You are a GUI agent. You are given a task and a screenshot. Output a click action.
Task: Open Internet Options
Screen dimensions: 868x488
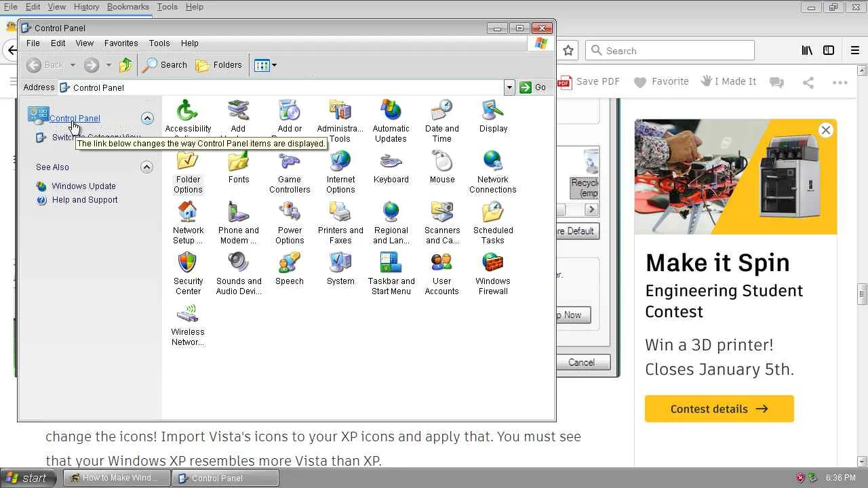point(340,172)
